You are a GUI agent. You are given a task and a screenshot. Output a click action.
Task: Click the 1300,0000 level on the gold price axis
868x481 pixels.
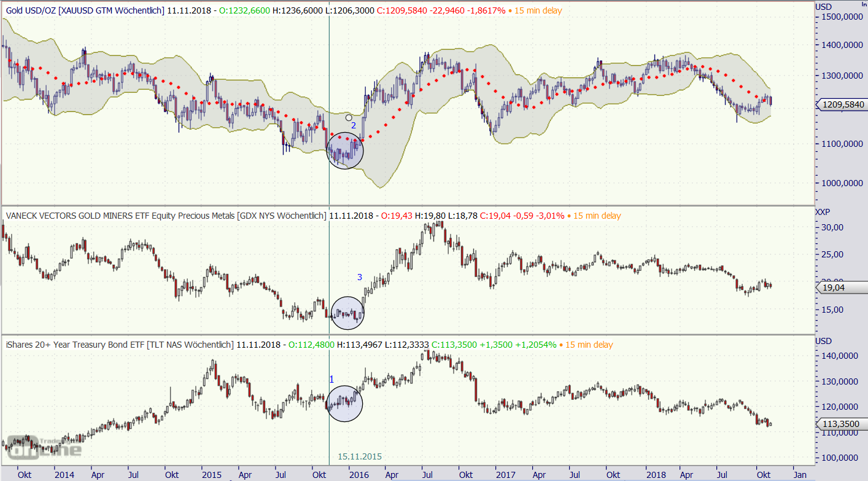pyautogui.click(x=842, y=76)
